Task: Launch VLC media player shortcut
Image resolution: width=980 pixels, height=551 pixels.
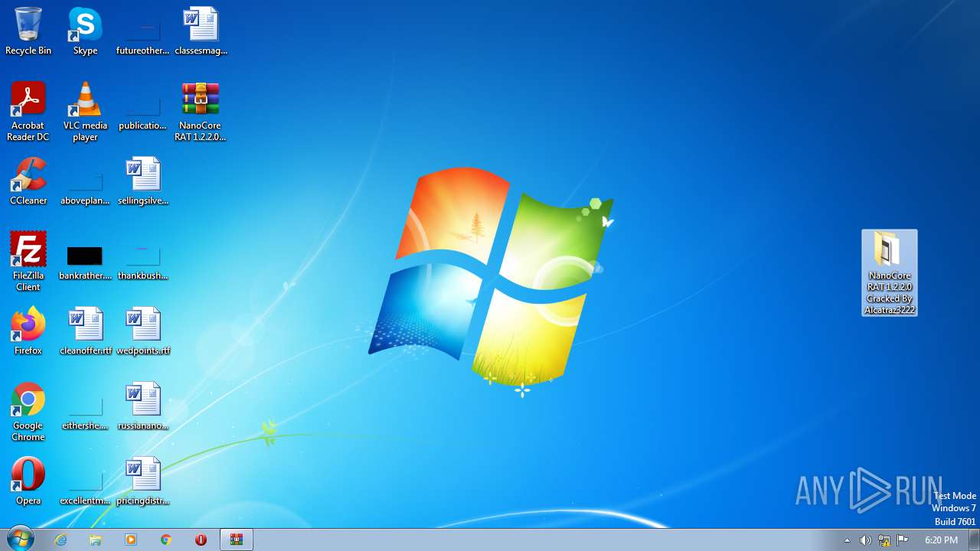Action: pos(85,112)
